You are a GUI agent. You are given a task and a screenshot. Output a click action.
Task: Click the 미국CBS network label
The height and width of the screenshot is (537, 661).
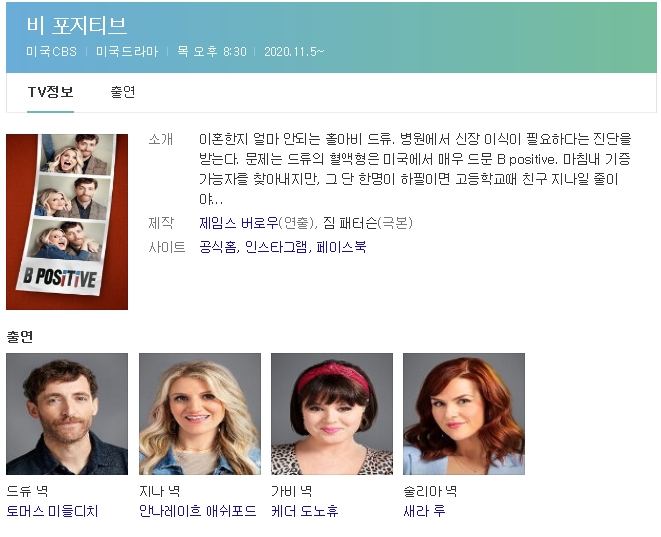pos(51,51)
